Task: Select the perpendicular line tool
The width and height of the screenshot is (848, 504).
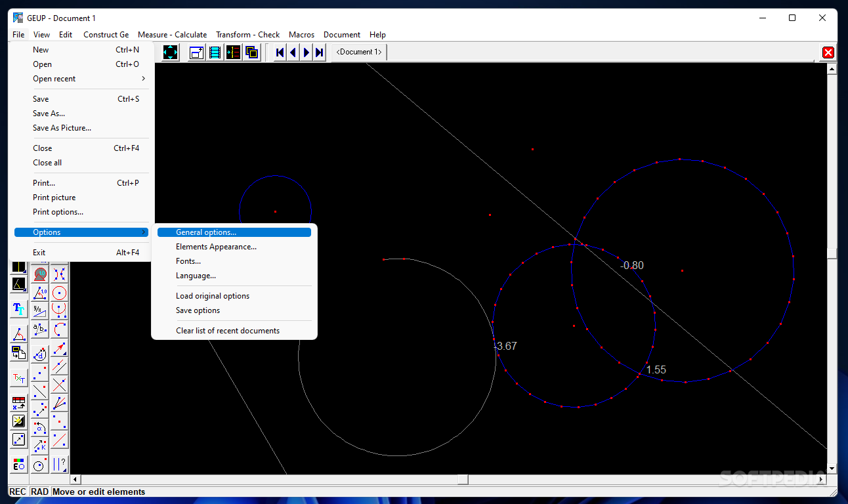Action: point(60,385)
